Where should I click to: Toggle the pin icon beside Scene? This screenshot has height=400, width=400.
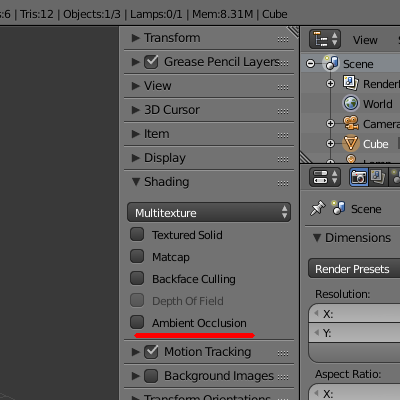tap(317, 208)
